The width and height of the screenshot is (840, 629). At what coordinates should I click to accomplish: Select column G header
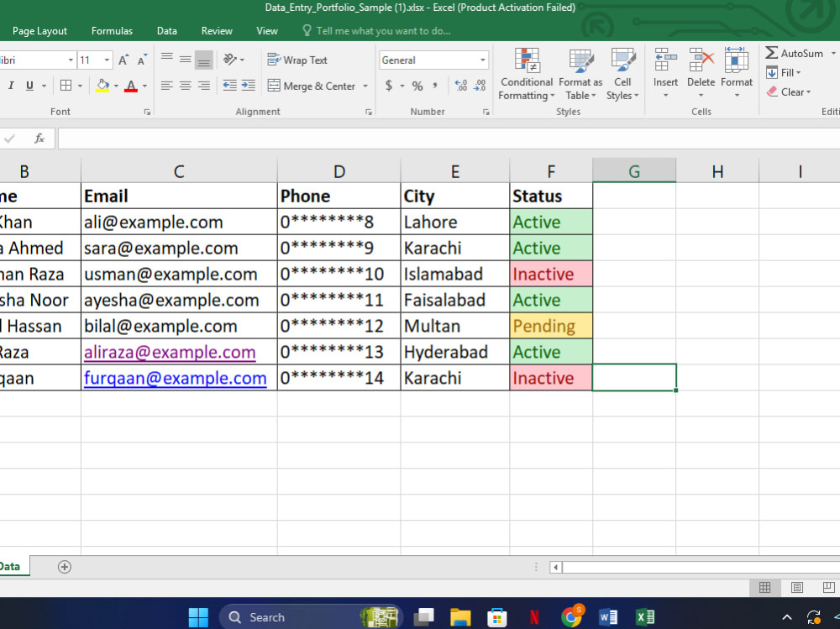[634, 171]
